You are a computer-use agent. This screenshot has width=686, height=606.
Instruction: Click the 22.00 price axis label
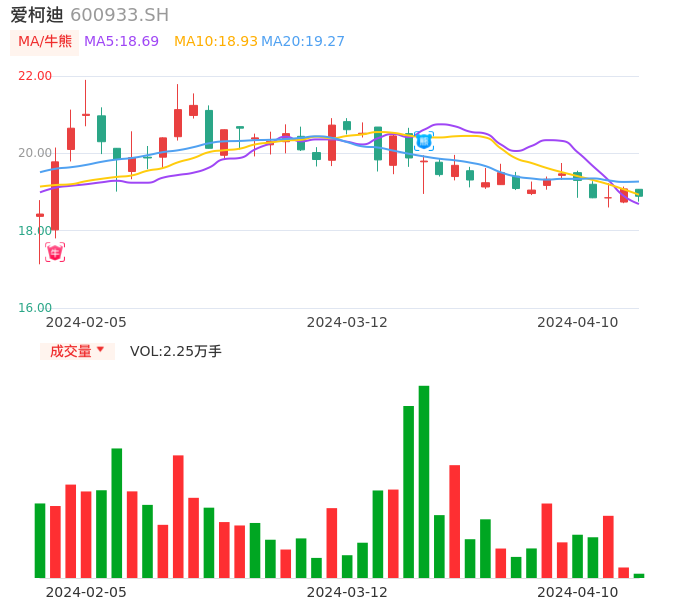(x=35, y=76)
